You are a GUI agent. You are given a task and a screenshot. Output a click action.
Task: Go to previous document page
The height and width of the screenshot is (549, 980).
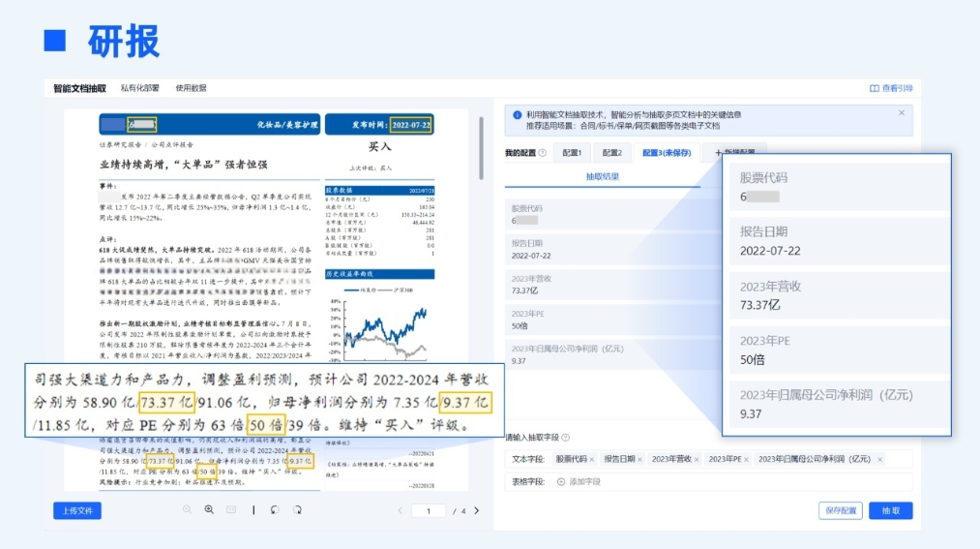pos(401,510)
